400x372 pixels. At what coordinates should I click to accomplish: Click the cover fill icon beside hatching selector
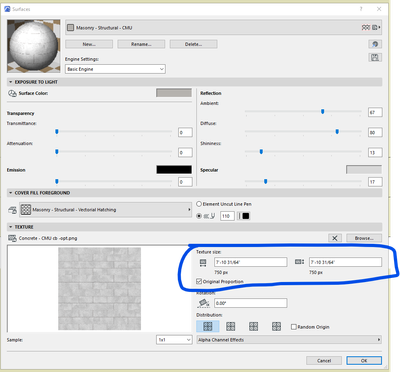(12, 210)
